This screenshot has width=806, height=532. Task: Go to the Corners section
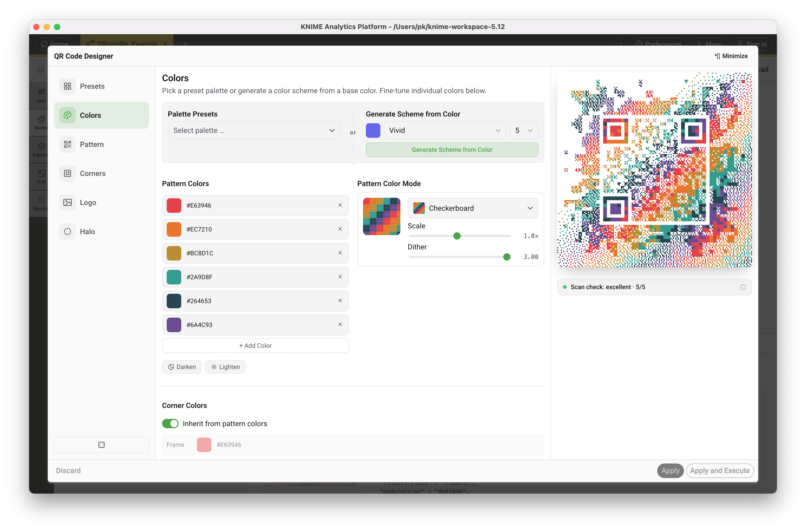coord(101,173)
